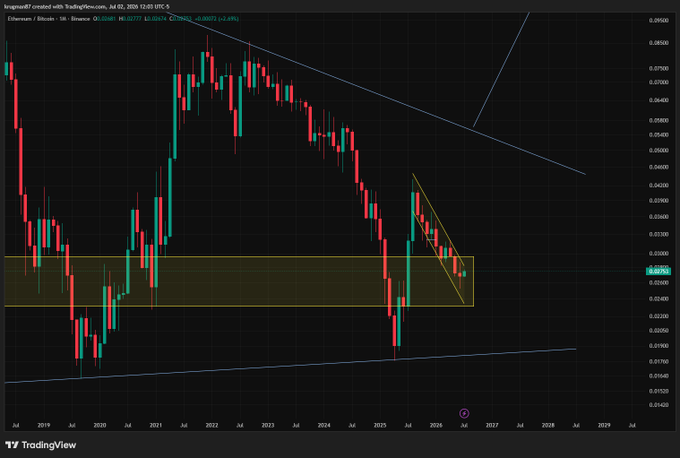Click the 2023 label on time axis
680x458 pixels.
pyautogui.click(x=268, y=425)
